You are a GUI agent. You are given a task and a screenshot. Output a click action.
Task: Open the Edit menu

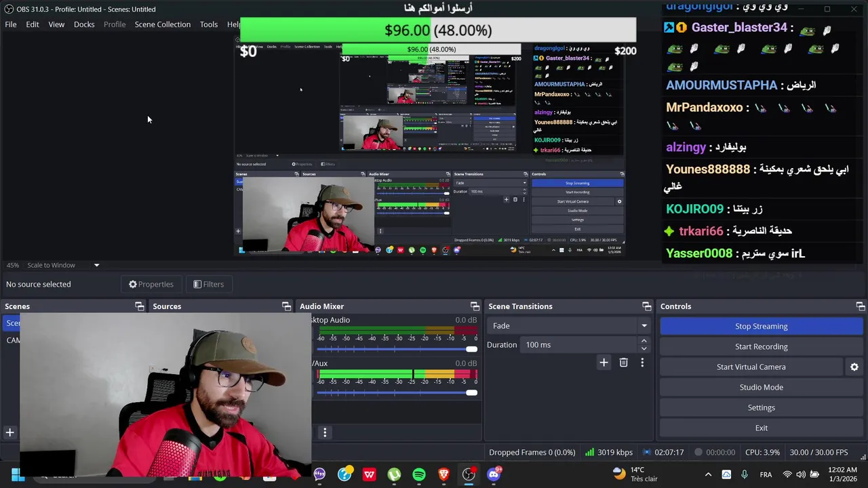(x=33, y=24)
